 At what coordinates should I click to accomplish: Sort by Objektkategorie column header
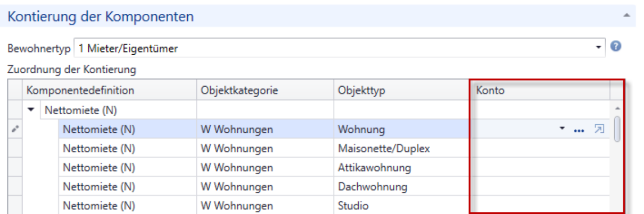click(265, 91)
